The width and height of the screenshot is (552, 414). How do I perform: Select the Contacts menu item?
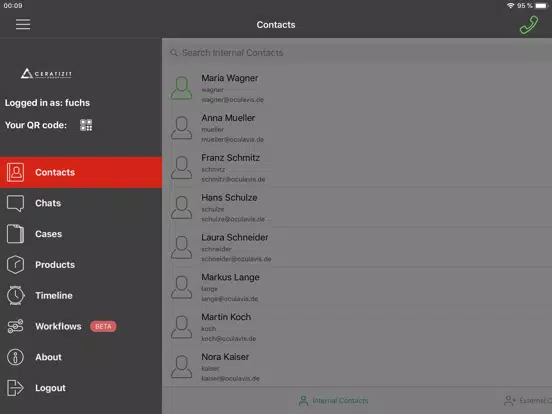coord(81,172)
